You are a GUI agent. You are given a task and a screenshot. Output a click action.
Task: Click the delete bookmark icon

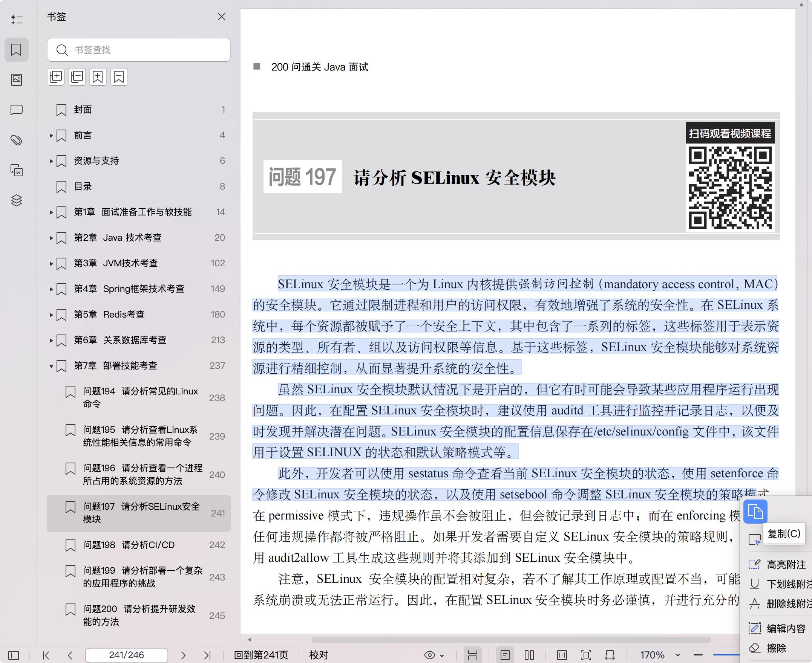pos(119,77)
